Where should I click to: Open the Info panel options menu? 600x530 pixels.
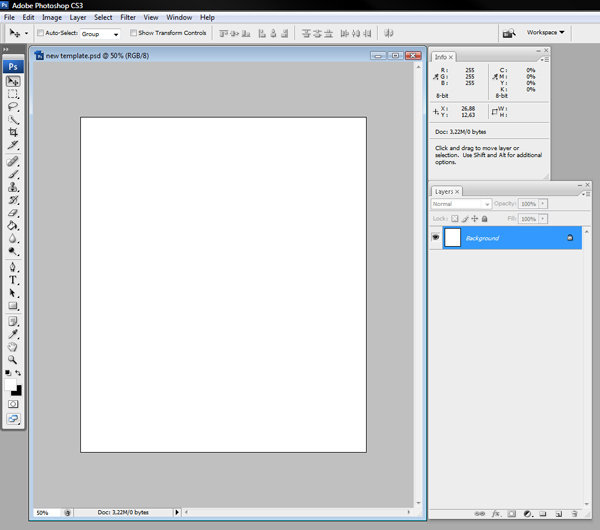(545, 60)
